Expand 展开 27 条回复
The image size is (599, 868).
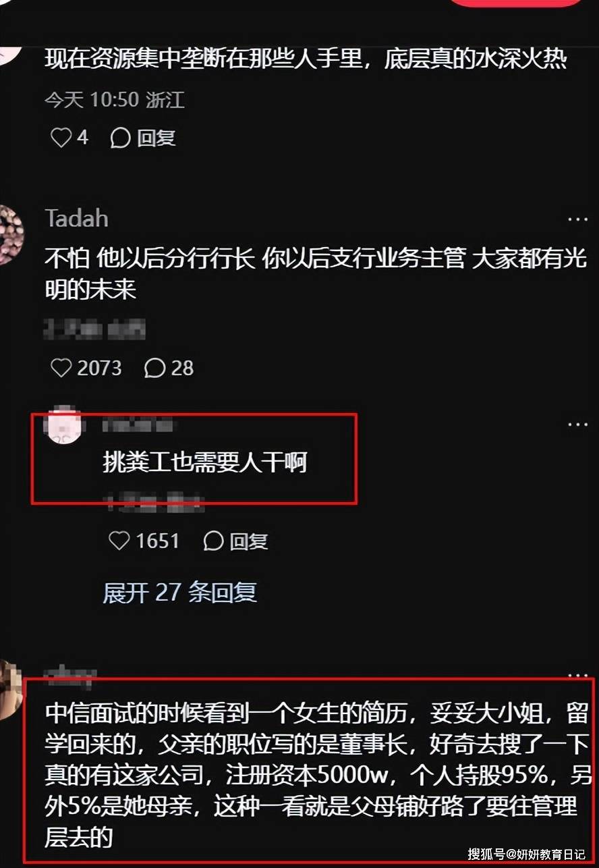tap(179, 592)
